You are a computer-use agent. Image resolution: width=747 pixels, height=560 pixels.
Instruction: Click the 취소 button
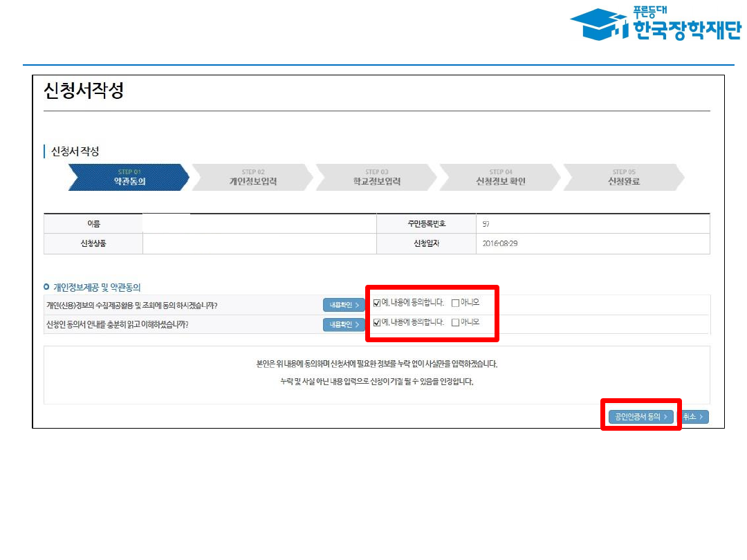[x=694, y=417]
